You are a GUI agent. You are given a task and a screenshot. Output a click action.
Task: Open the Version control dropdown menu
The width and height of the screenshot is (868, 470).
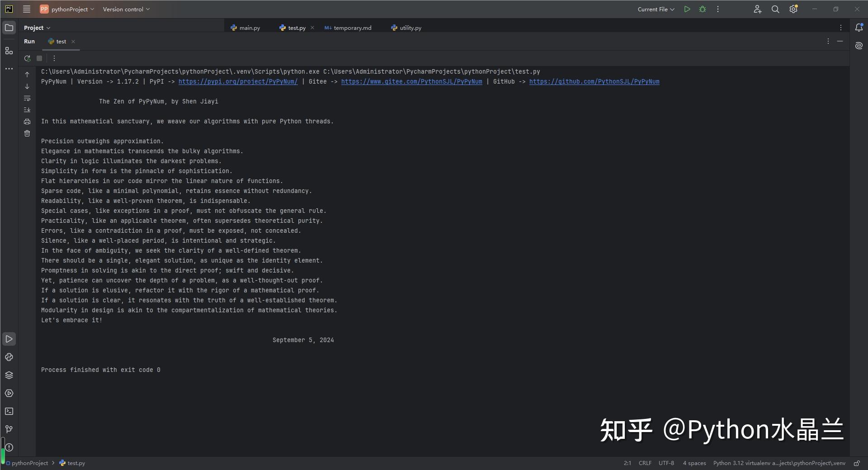coord(126,9)
